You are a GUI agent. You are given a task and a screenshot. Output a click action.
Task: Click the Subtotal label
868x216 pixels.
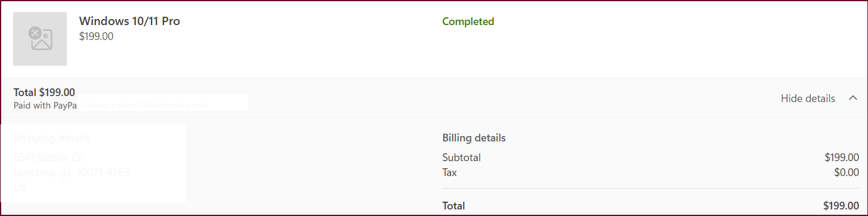[461, 158]
